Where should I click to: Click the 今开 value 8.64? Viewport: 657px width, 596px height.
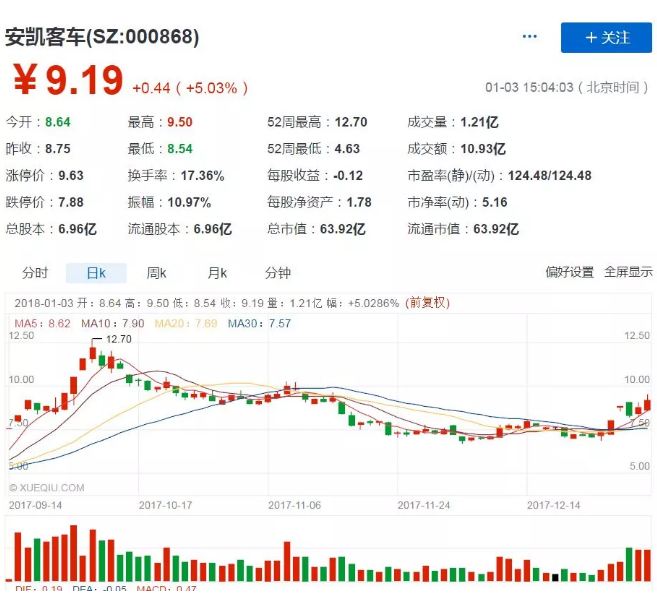(x=58, y=122)
